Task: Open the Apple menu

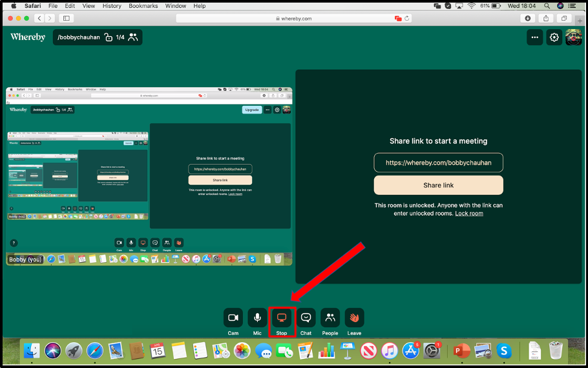Action: click(x=14, y=6)
